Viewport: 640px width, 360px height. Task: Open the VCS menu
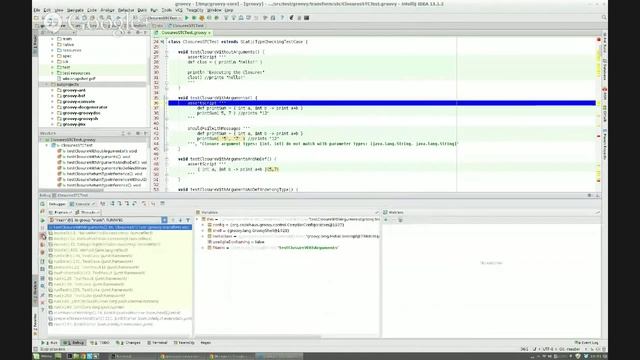179,10
